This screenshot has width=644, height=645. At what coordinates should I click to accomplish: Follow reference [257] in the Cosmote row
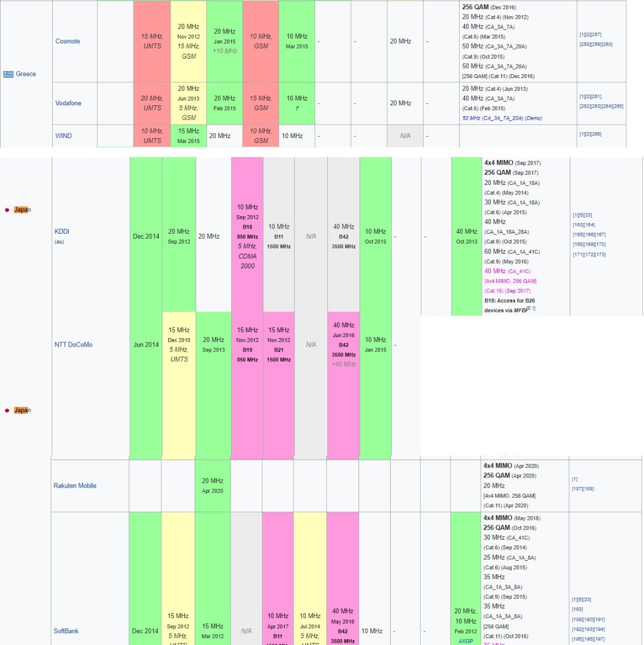(596, 34)
